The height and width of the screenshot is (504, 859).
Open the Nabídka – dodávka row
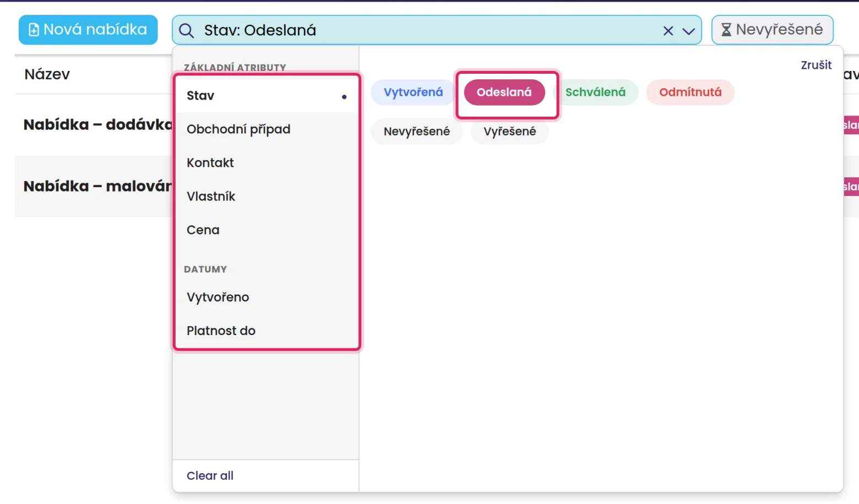coord(94,125)
